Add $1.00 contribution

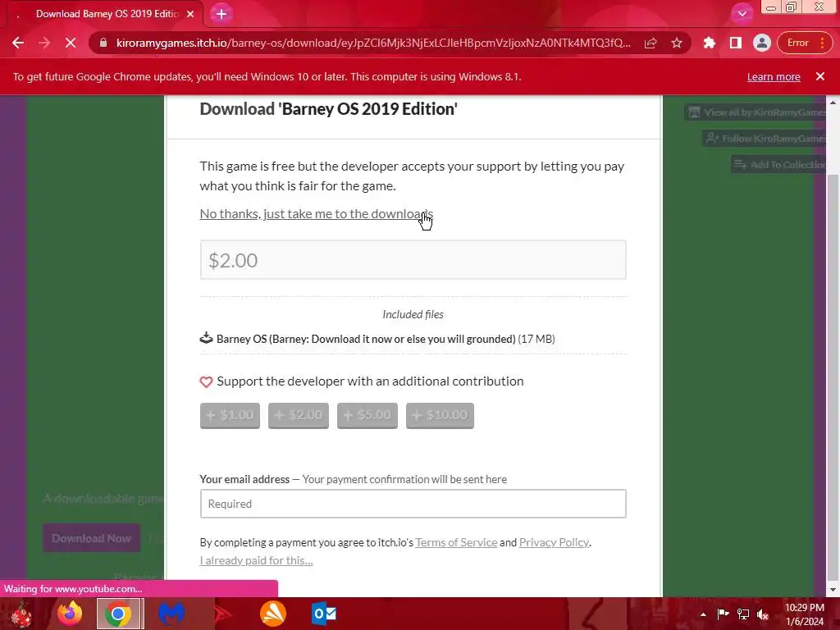[230, 415]
